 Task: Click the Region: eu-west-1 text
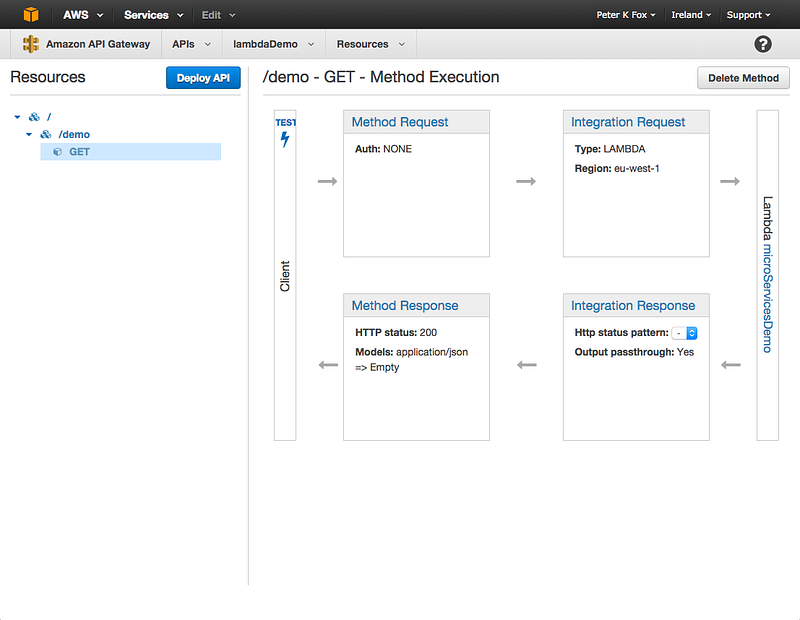coord(617,168)
